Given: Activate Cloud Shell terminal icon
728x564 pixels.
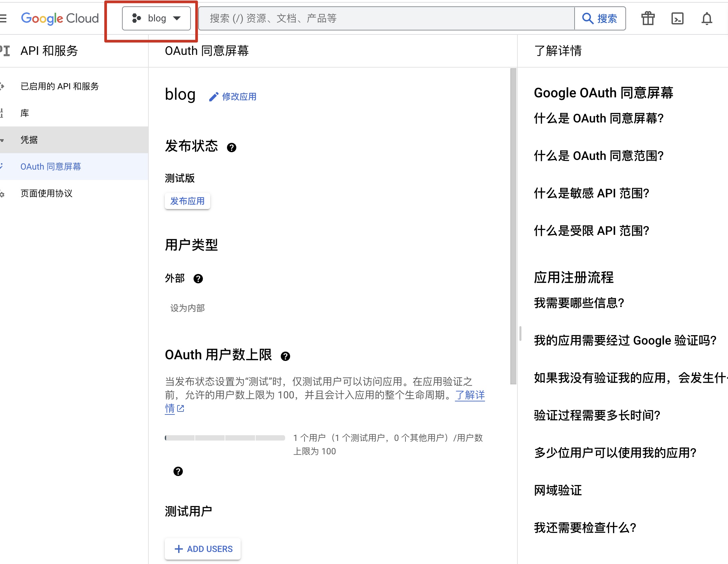Looking at the screenshot, I should (x=677, y=18).
